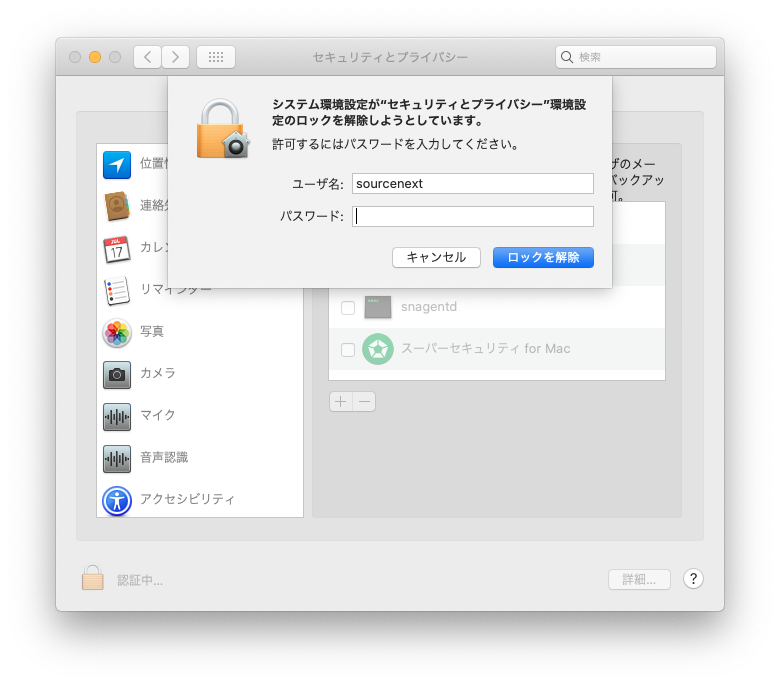Click the 検索 search field
Screen dimensions: 780x685
tap(636, 57)
